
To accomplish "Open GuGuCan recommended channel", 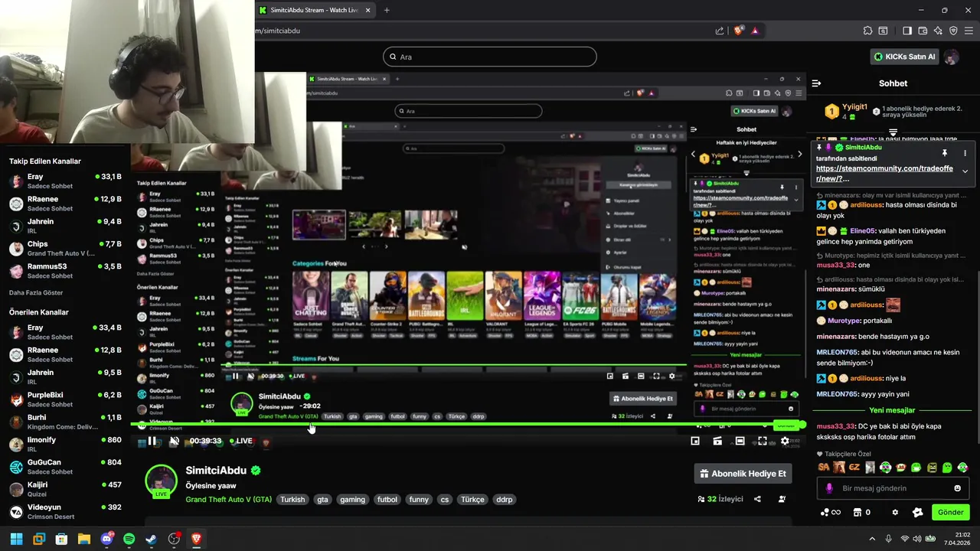I will tap(65, 466).
